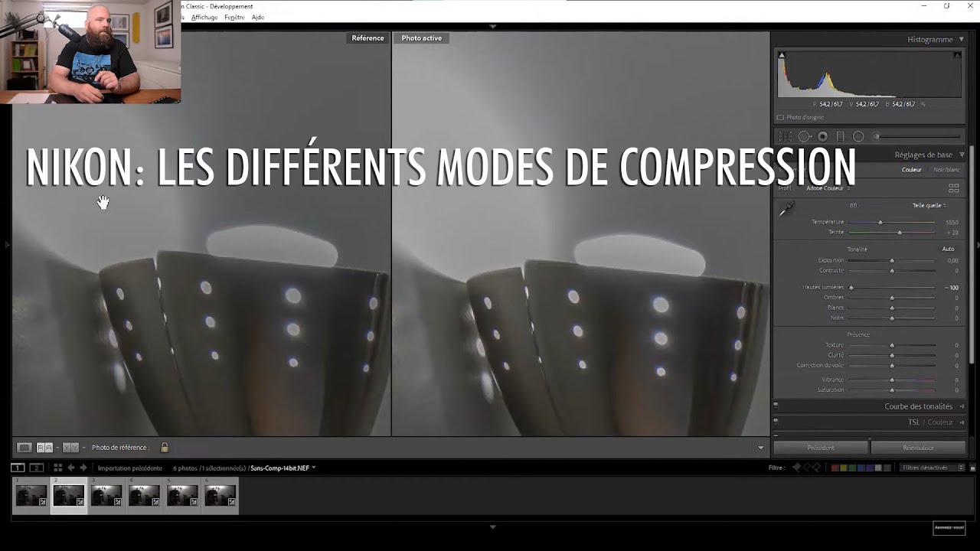
Task: Adjust the Teinte slider handle
Action: coord(899,232)
